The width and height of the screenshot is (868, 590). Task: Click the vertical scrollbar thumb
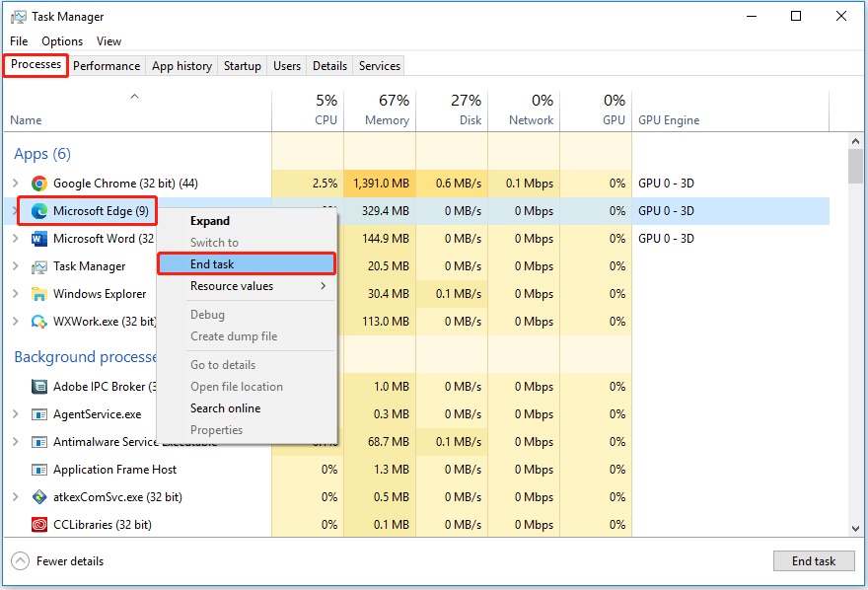click(x=855, y=166)
